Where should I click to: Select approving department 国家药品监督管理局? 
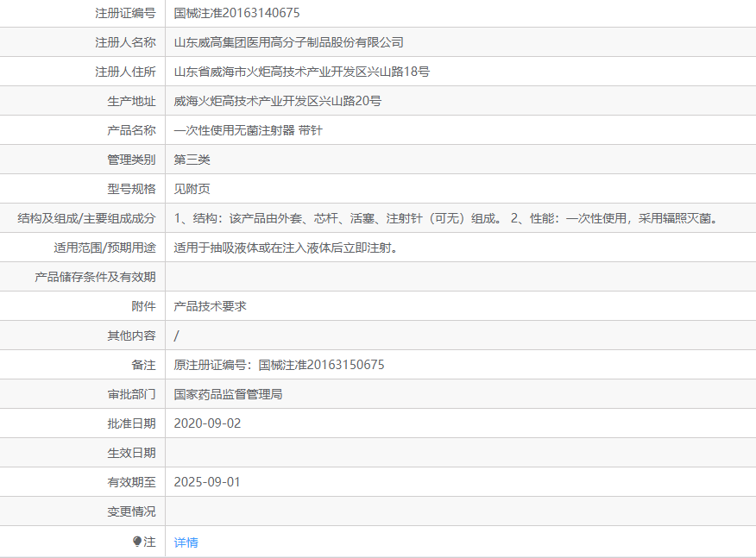[228, 394]
